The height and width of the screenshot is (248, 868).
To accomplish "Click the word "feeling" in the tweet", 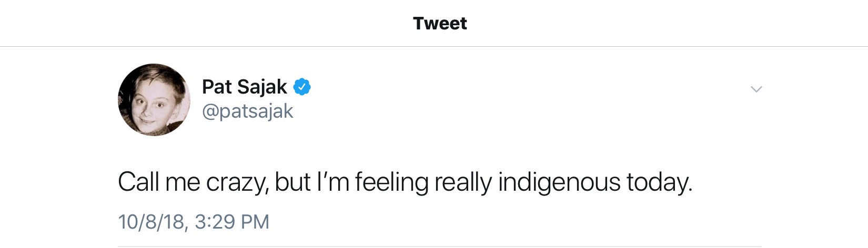I will point(392,182).
